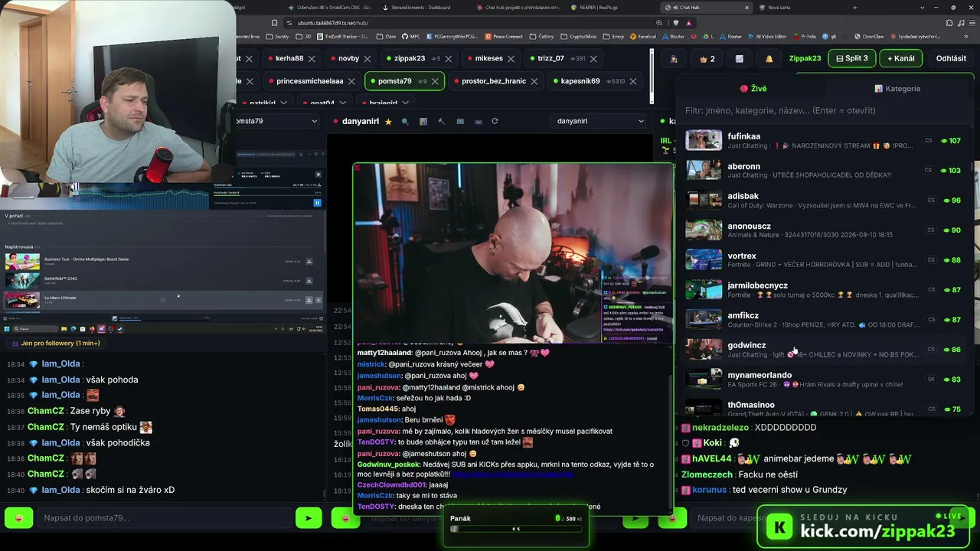980x551 pixels.
Task: Open the Seriály bookmarks folder
Action: (x=278, y=36)
